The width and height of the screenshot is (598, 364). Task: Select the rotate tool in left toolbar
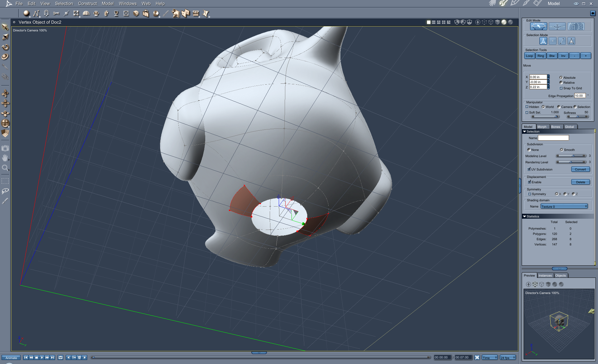point(5,47)
